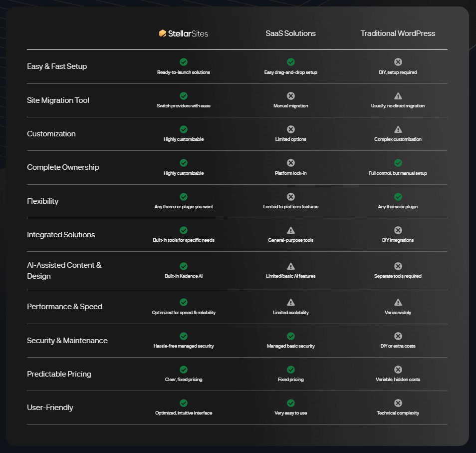Click warning triangle for Usually, no direct migration
476x453 pixels.
coord(398,95)
